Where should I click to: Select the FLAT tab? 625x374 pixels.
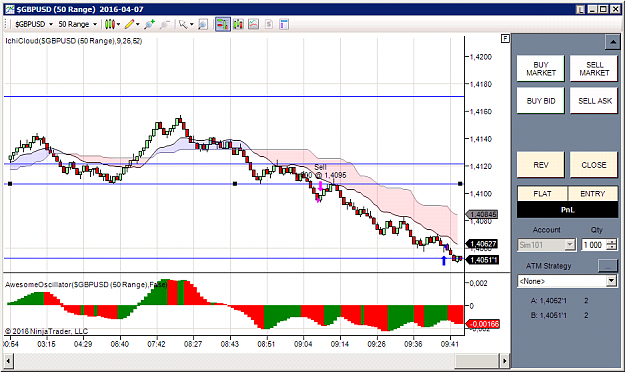(x=542, y=193)
